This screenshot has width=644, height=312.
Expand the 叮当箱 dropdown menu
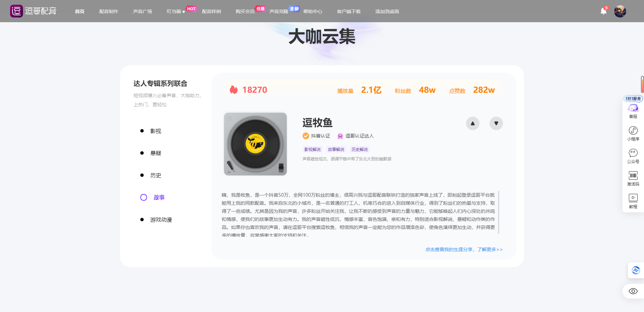point(175,11)
